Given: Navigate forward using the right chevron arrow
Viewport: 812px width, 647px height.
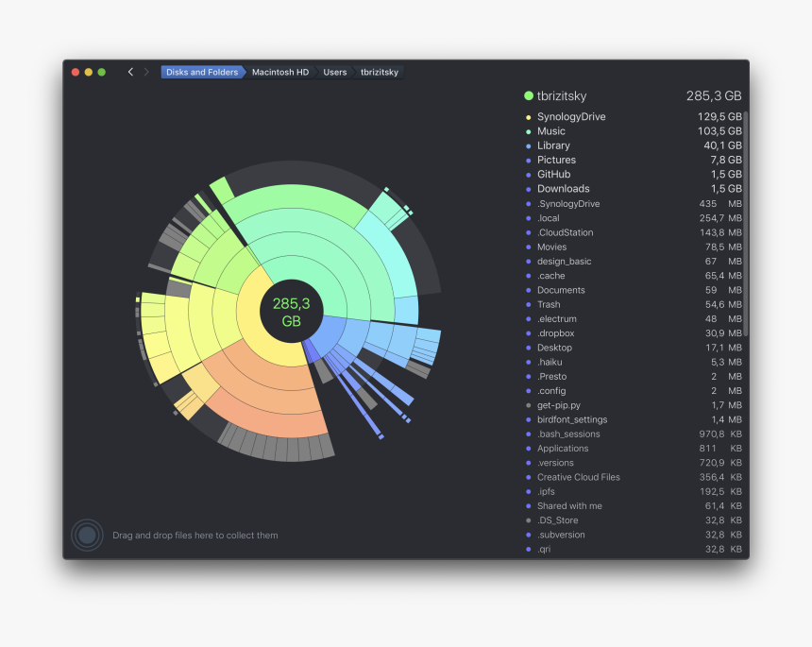Looking at the screenshot, I should pyautogui.click(x=147, y=71).
